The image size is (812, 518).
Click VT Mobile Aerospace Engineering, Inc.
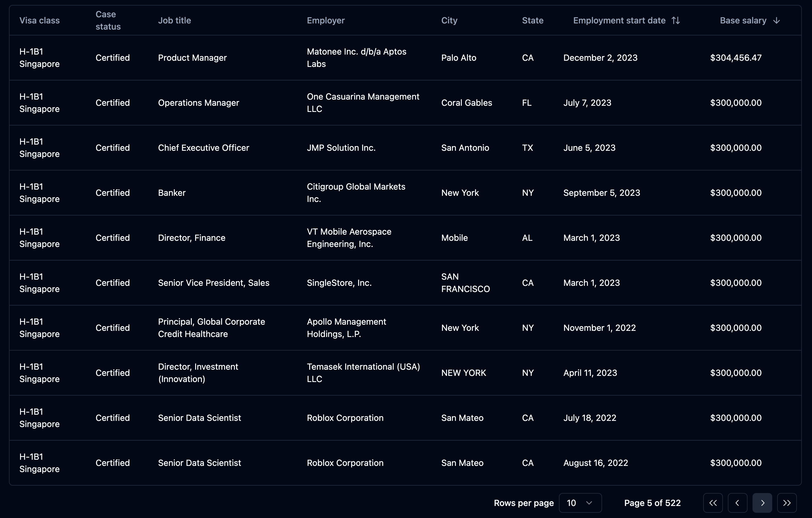coord(349,238)
